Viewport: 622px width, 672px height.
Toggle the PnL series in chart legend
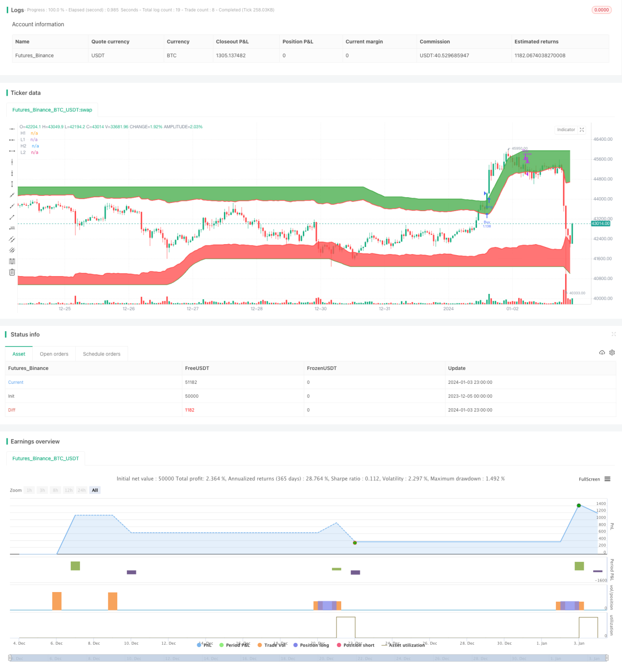(204, 645)
